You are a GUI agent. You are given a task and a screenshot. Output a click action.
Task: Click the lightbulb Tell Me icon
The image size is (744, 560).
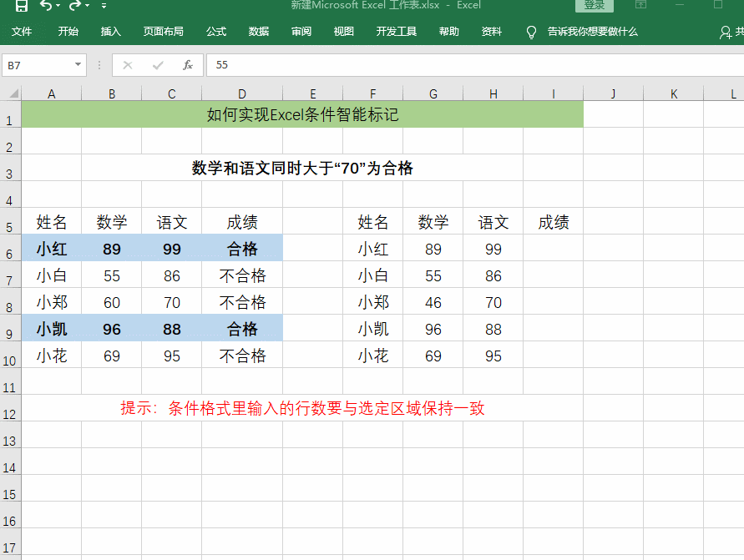tap(531, 32)
